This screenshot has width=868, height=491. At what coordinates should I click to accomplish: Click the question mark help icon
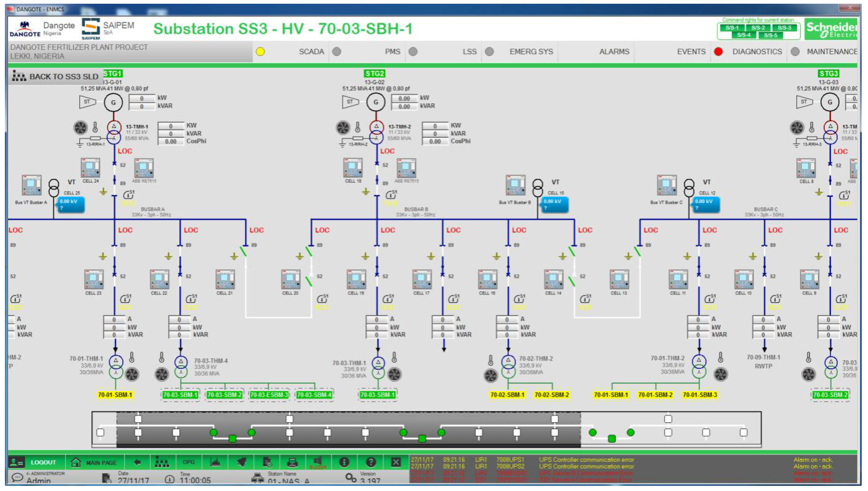(370, 462)
